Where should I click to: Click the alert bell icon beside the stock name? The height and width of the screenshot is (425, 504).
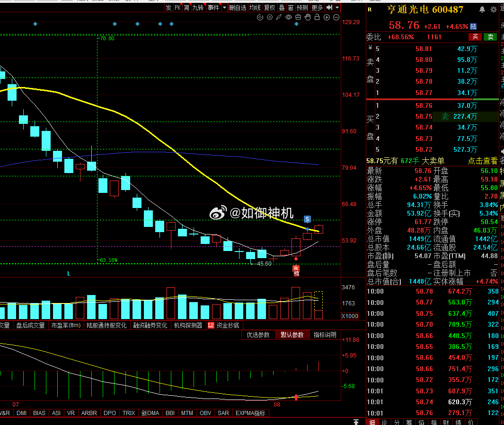[x=482, y=9]
